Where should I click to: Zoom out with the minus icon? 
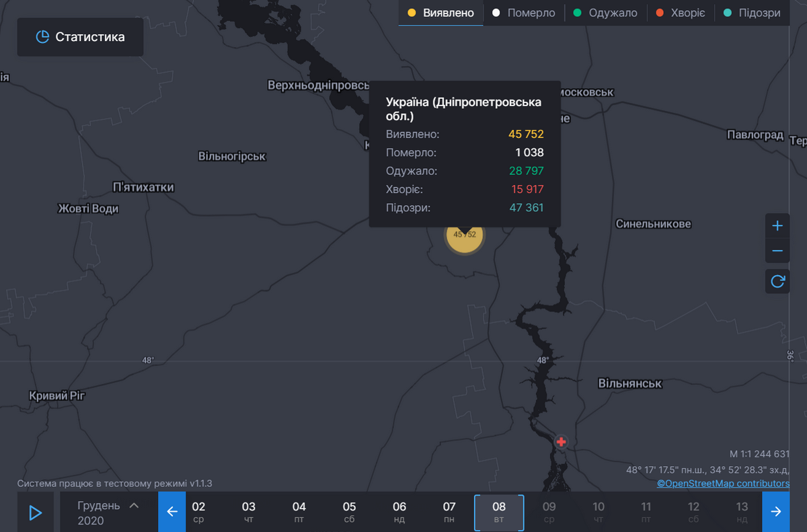pos(777,252)
